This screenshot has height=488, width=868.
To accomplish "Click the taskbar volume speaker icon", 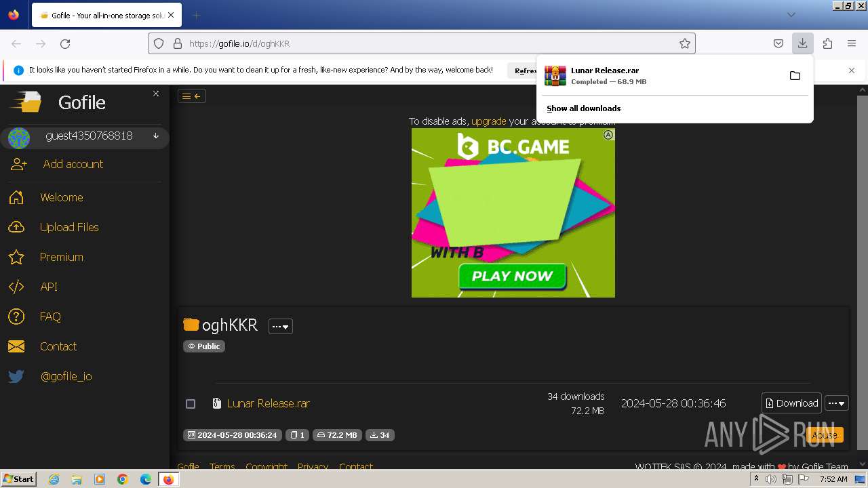I will coord(771,479).
